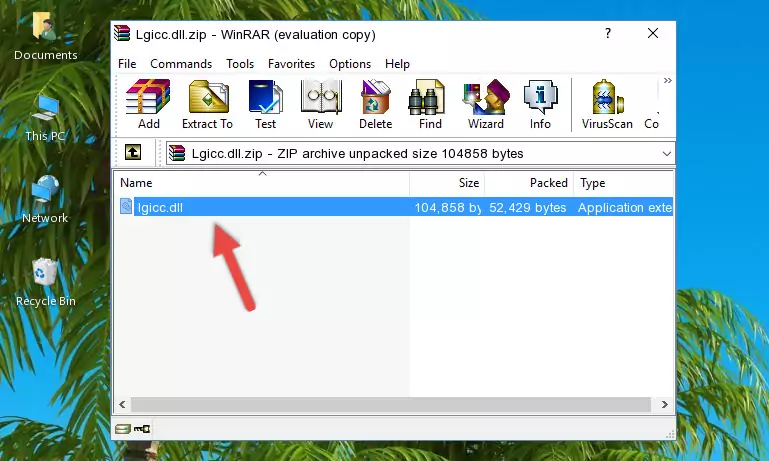The width and height of the screenshot is (769, 461).
Task: Go up one folder level
Action: tap(133, 153)
